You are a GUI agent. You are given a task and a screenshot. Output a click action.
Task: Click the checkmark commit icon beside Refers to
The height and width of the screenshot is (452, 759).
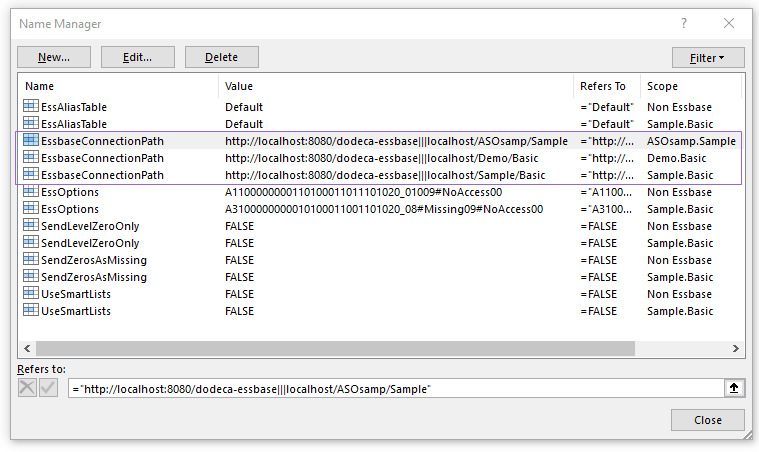tap(48, 388)
